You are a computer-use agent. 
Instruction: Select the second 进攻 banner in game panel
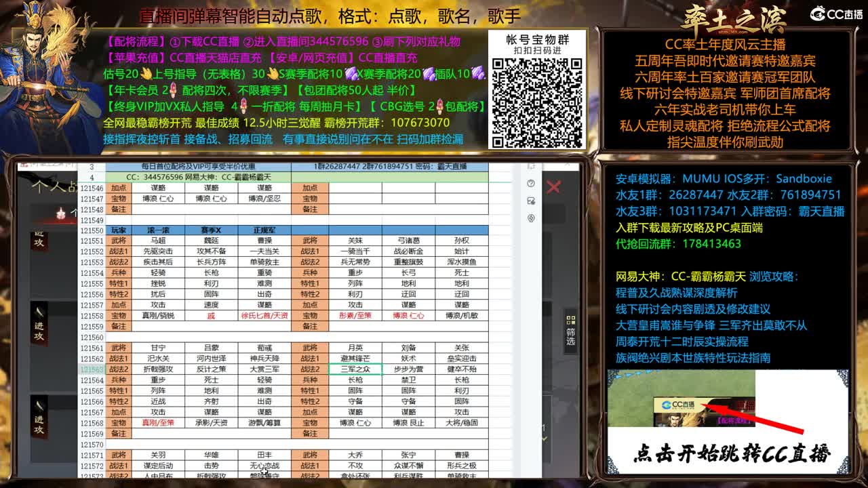pyautogui.click(x=39, y=324)
